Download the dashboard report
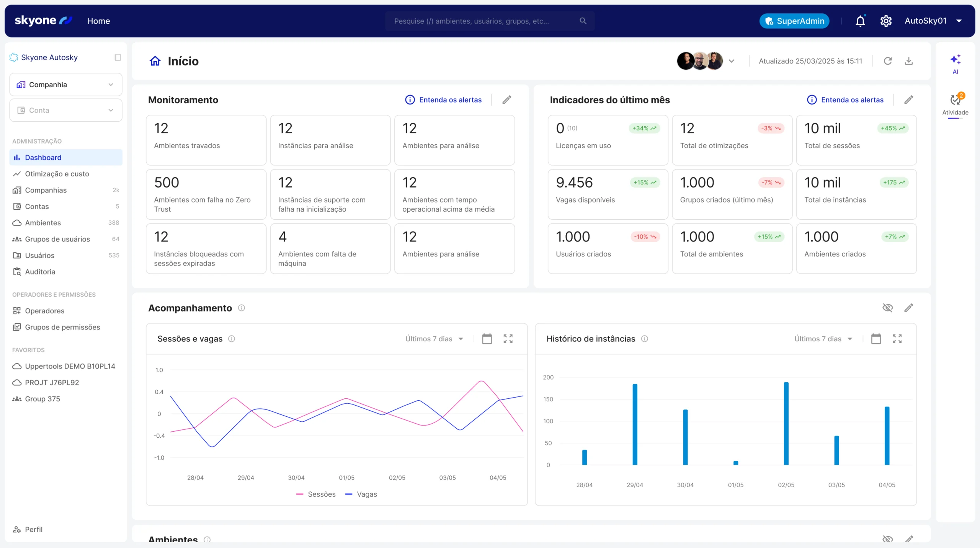The image size is (980, 548). click(x=909, y=61)
